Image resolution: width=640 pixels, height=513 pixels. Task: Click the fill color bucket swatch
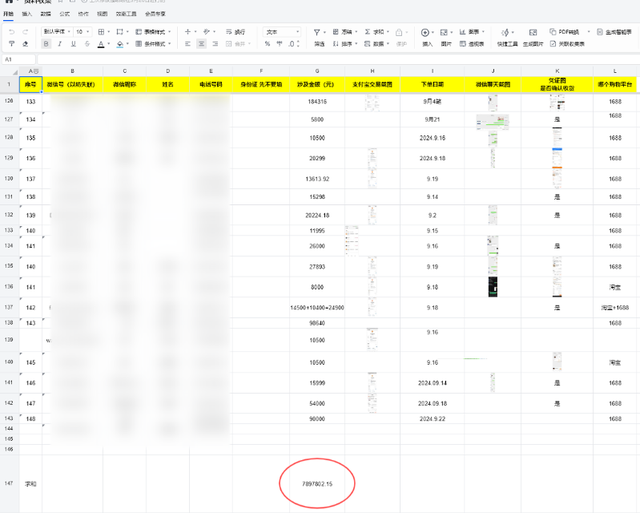click(x=120, y=44)
